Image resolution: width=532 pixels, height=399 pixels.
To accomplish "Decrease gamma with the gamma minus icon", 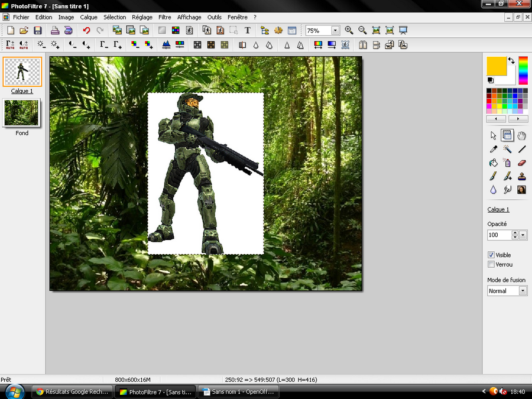I will 104,45.
